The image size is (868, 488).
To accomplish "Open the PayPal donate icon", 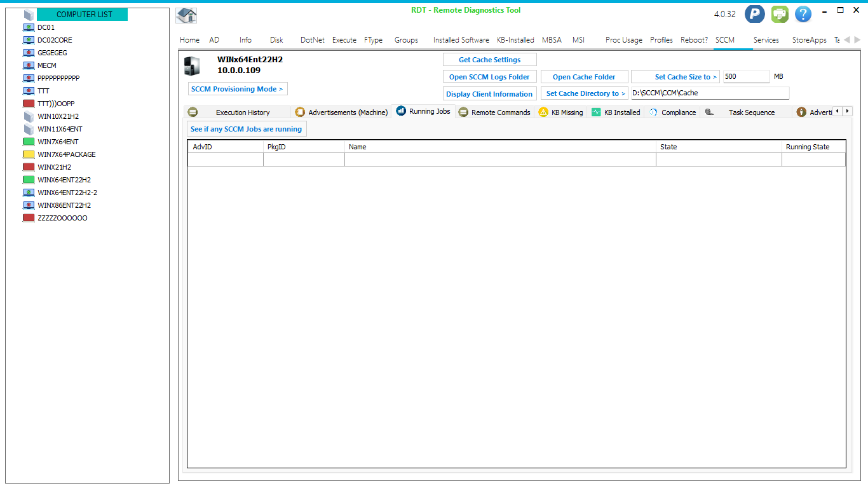I will 754,14.
